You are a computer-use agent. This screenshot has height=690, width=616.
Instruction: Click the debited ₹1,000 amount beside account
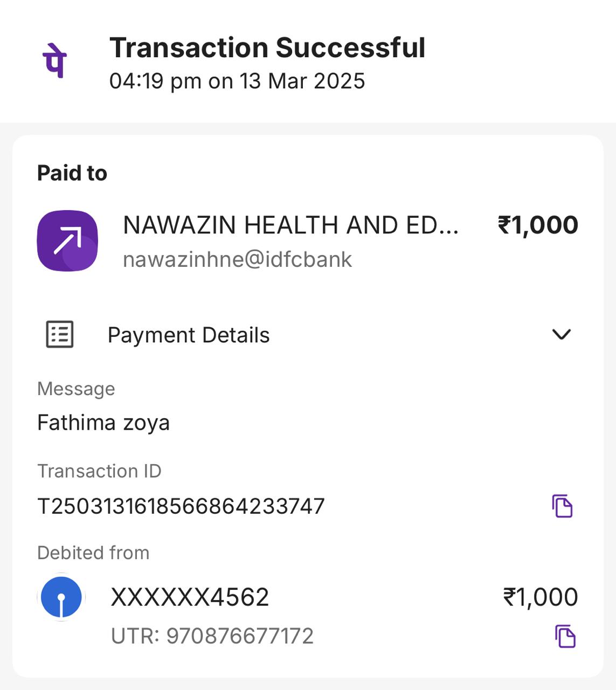click(x=540, y=597)
